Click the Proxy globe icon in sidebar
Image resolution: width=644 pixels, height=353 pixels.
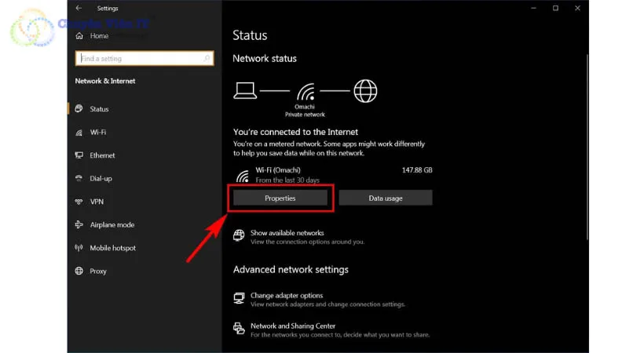79,271
